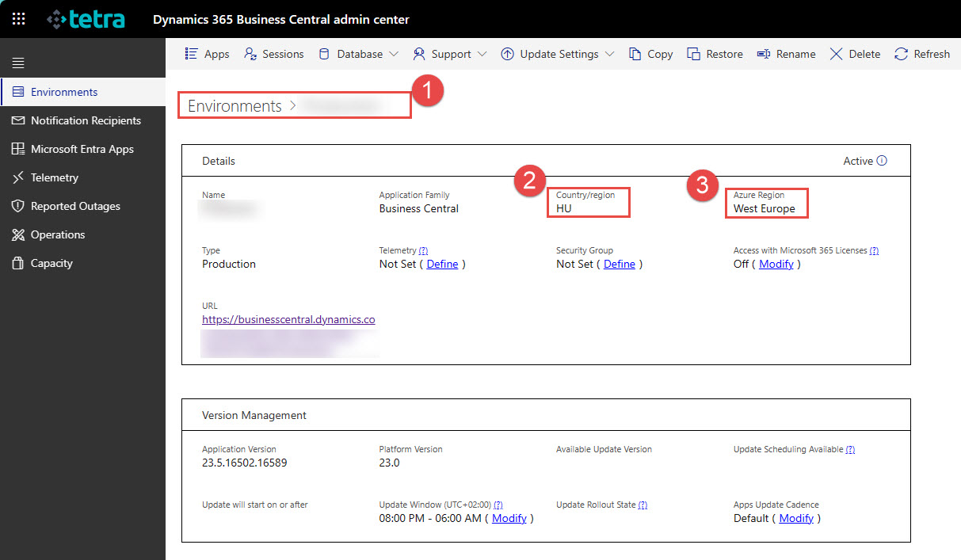Navigate to the Operations page
This screenshot has height=560, width=961.
(58, 234)
